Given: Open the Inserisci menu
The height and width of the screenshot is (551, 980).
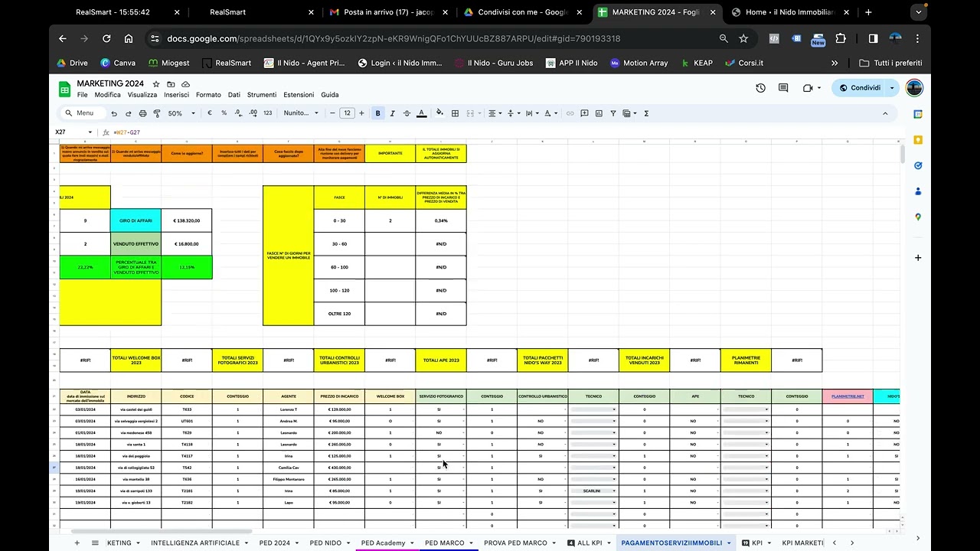Looking at the screenshot, I should (176, 95).
